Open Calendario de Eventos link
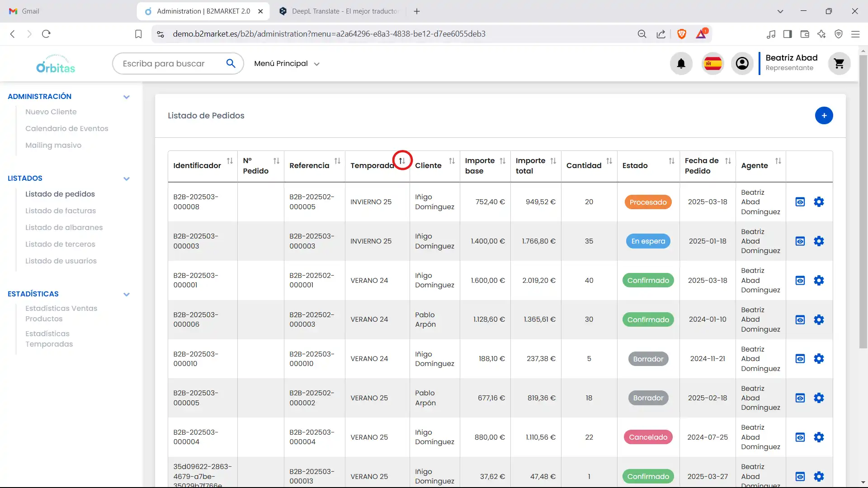The height and width of the screenshot is (488, 868). pyautogui.click(x=67, y=128)
